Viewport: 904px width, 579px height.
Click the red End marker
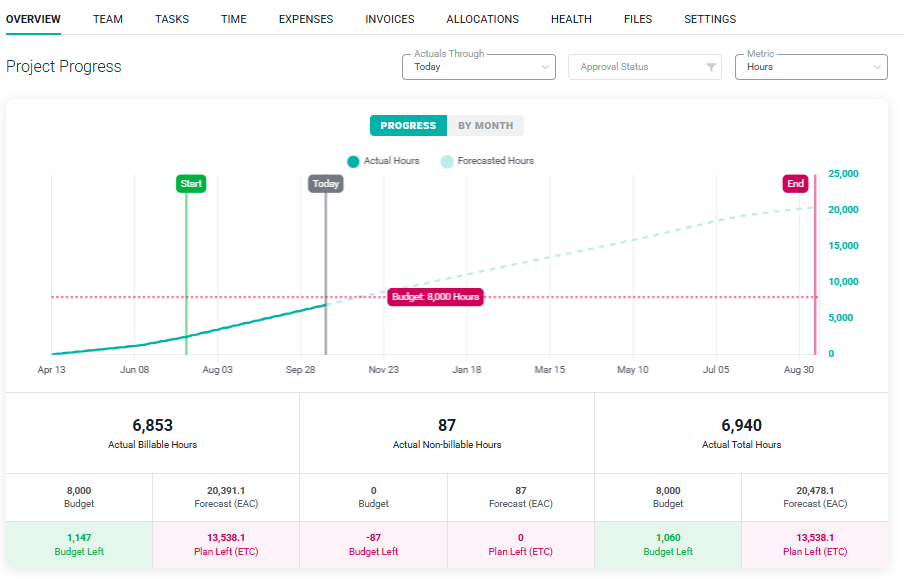tap(796, 183)
